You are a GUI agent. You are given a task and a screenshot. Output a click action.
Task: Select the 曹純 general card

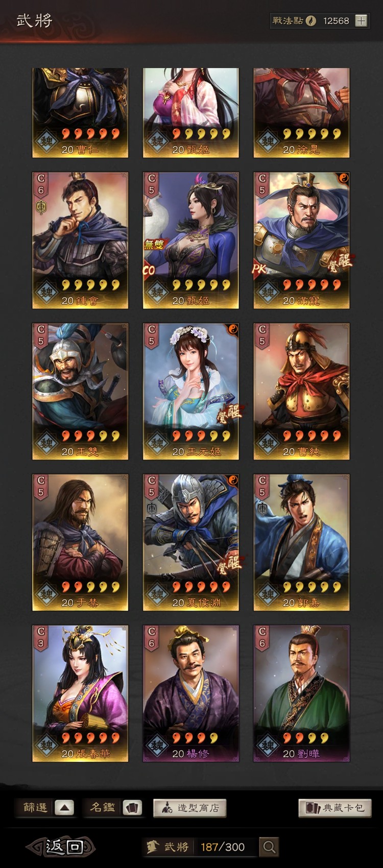pyautogui.click(x=301, y=391)
